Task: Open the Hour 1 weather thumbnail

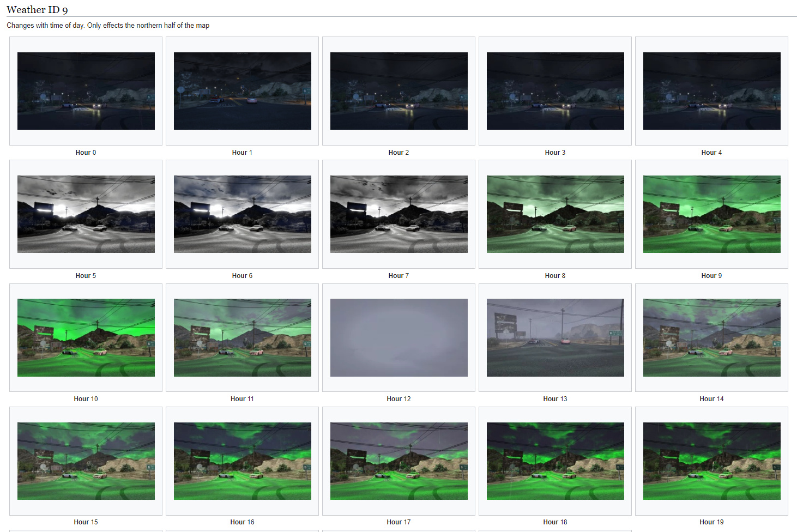Action: [x=243, y=91]
